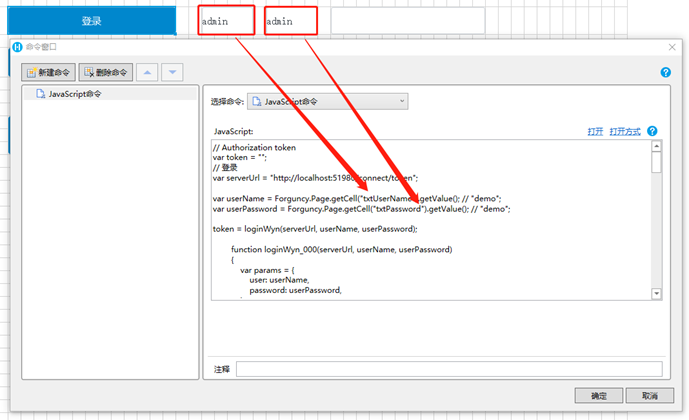Click the blue 登录 login button
The image size is (689, 420).
coord(91,20)
